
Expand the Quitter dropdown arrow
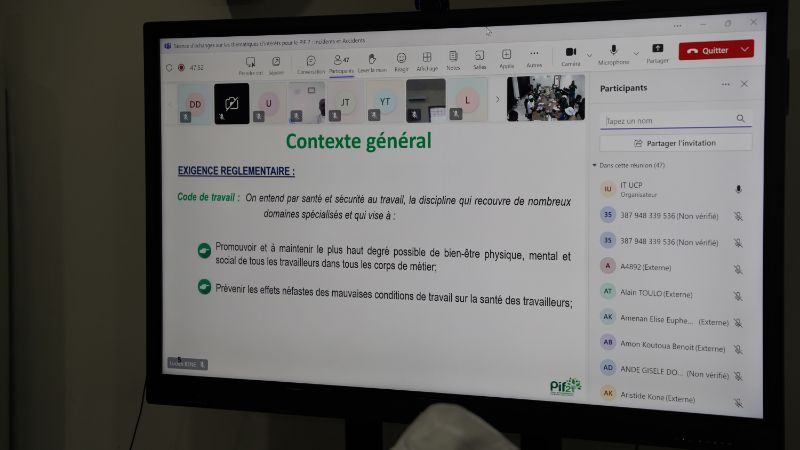[x=745, y=49]
